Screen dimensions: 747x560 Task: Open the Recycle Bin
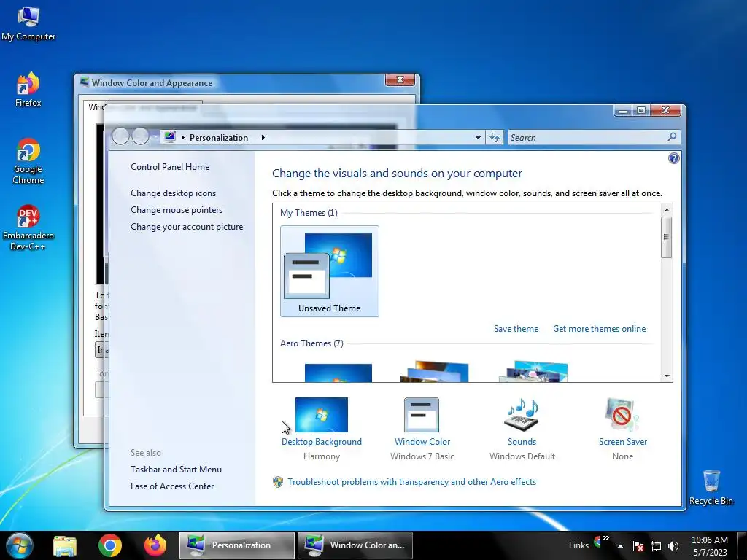(711, 488)
